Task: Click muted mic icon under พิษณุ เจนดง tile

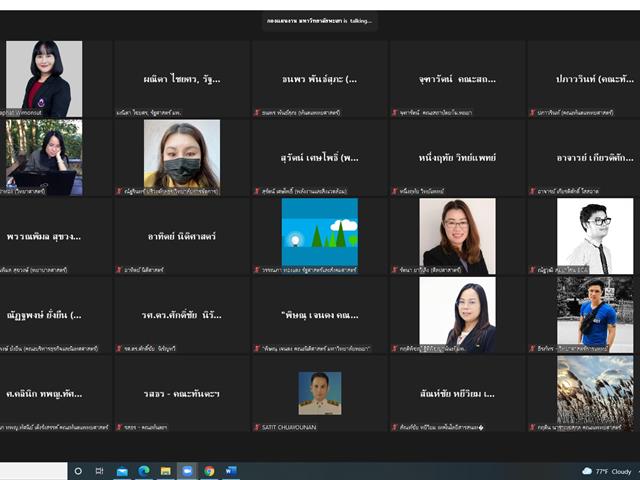Action: pos(257,349)
